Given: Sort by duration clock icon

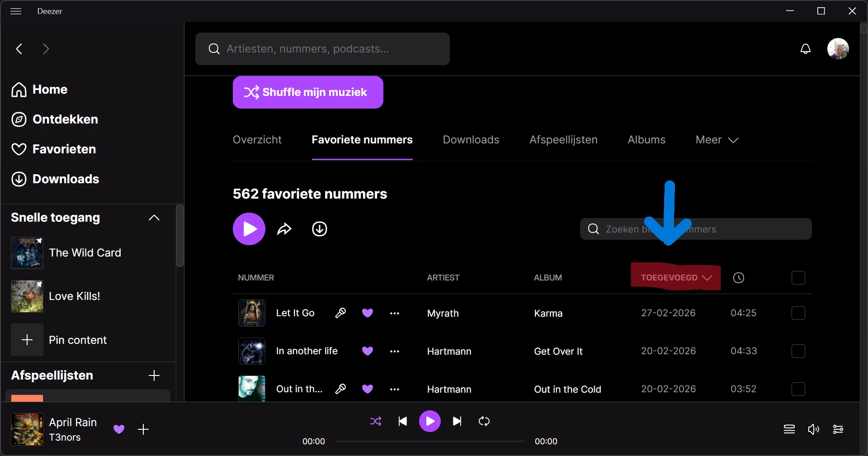Looking at the screenshot, I should pyautogui.click(x=739, y=278).
